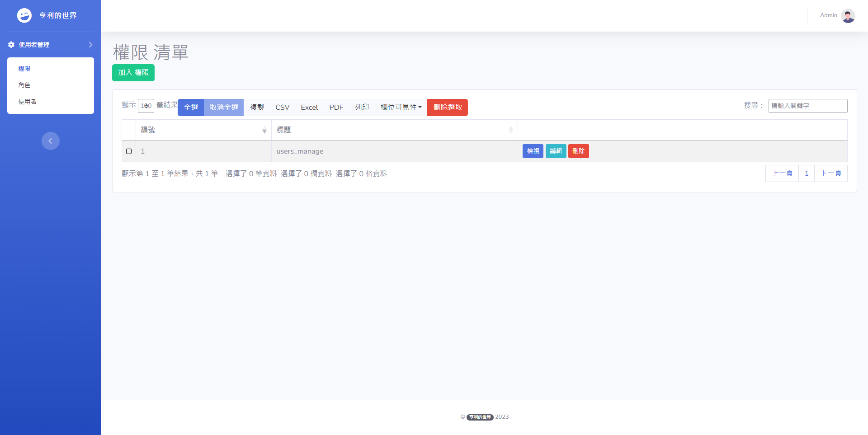
Task: Collapse the sidebar using the arrow circle
Action: pos(50,140)
